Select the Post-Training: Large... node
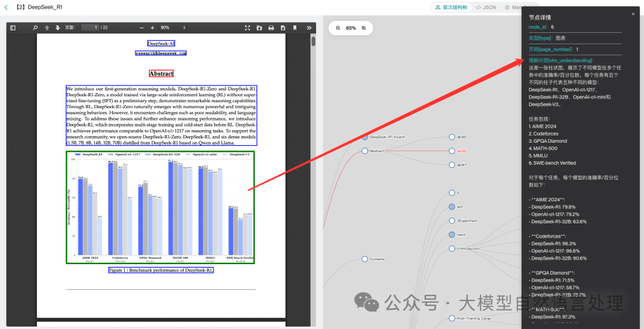The image size is (644, 329). click(x=452, y=318)
